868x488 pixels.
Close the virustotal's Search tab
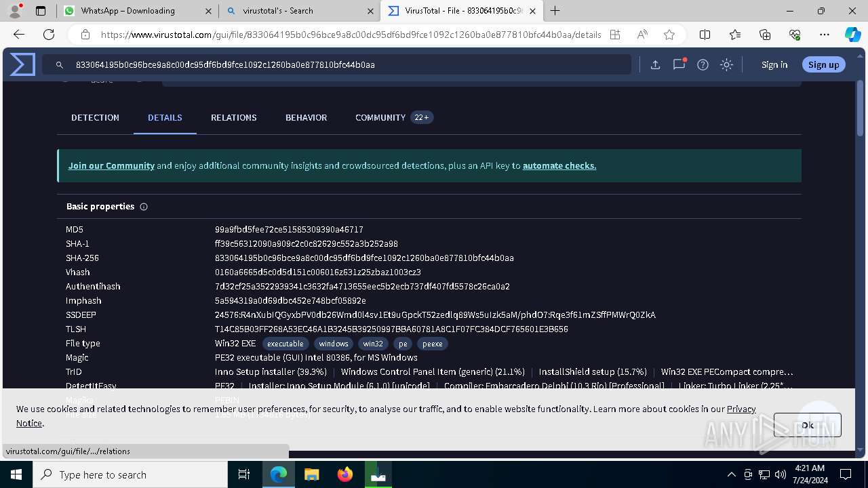pos(371,11)
